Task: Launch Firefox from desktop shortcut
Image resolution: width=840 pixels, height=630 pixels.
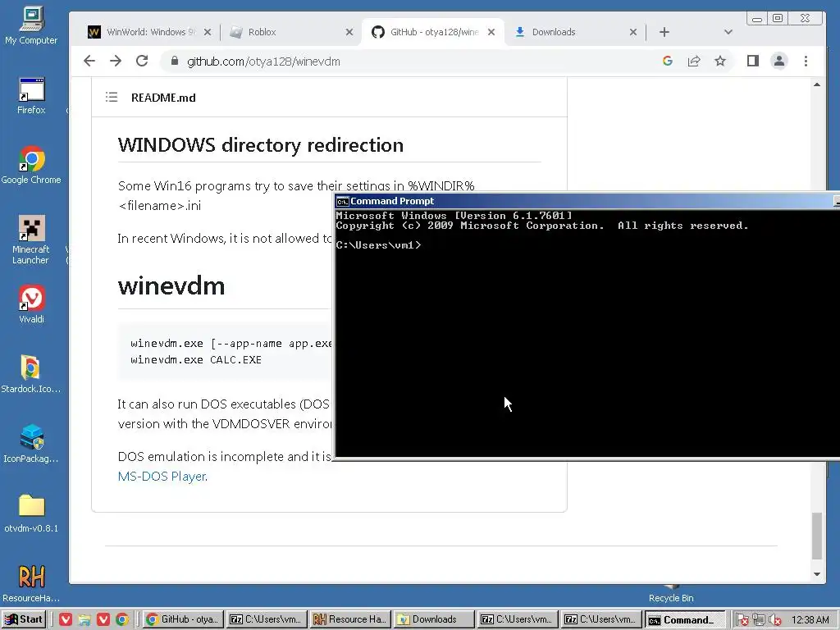Action: pos(31,97)
